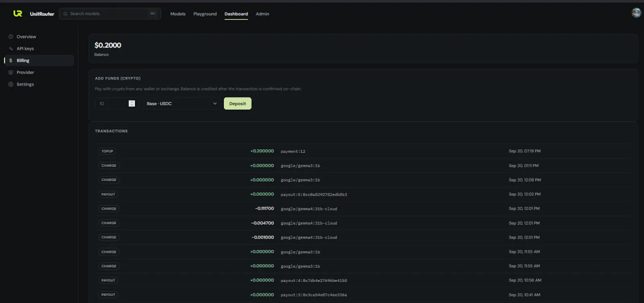Click the Sep 20, 07:19 PM timestamp

(x=524, y=151)
